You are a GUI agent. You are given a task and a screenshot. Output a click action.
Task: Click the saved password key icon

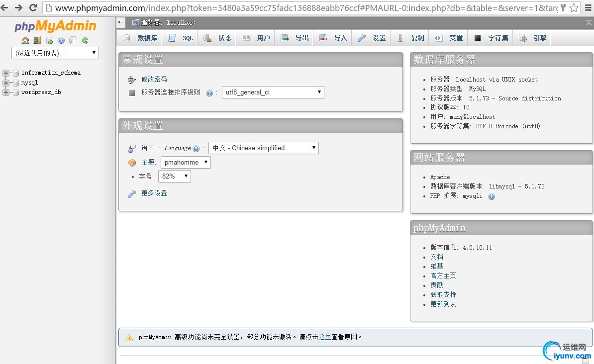(563, 7)
